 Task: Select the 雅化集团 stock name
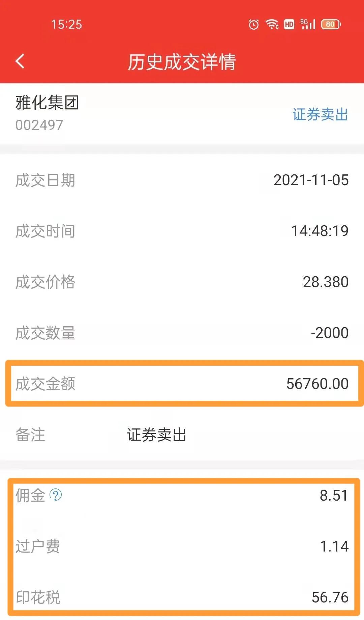click(48, 103)
